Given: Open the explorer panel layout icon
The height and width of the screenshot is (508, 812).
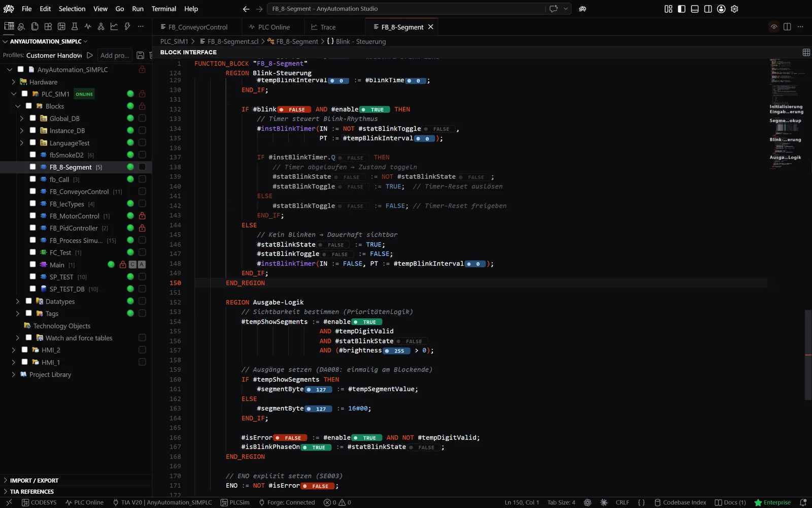Looking at the screenshot, I should tap(9, 26).
